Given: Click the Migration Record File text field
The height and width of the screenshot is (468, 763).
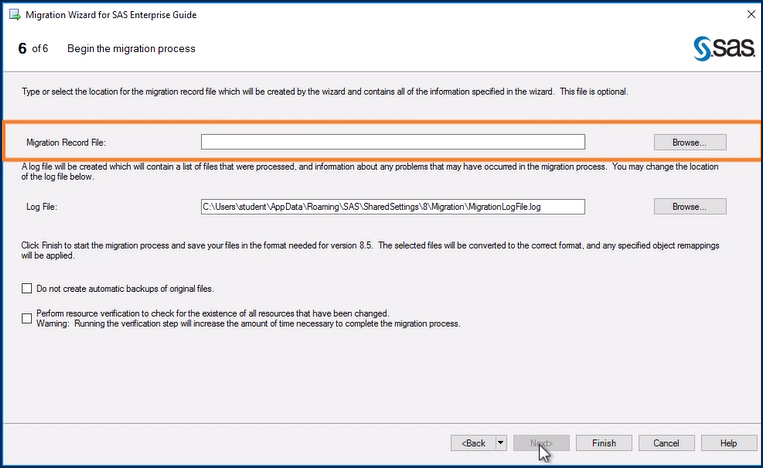Looking at the screenshot, I should tap(392, 142).
